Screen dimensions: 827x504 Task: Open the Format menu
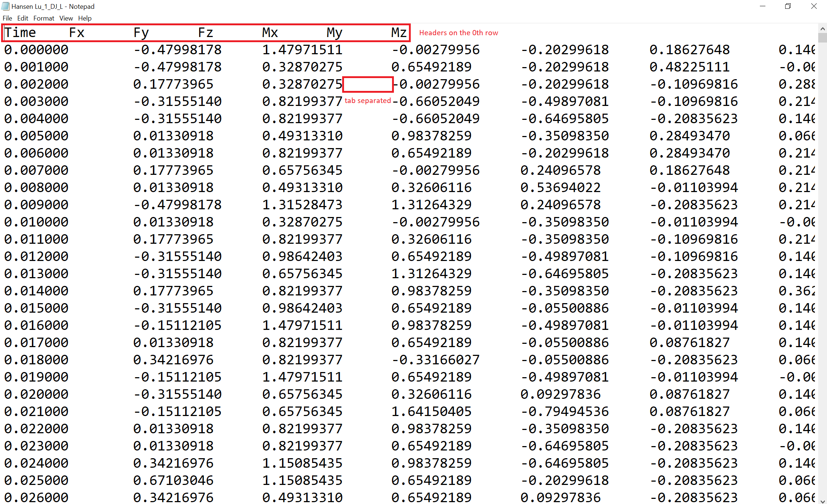(x=44, y=18)
